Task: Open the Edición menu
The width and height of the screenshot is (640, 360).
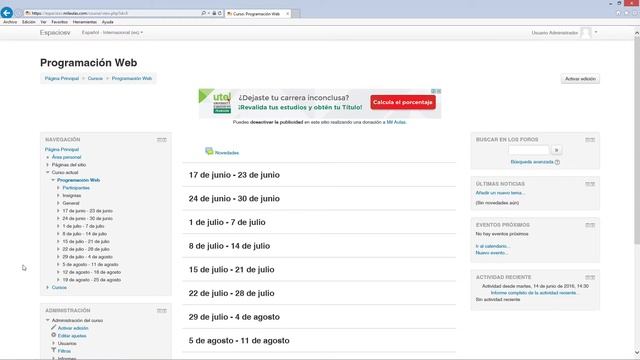Action: [x=29, y=22]
